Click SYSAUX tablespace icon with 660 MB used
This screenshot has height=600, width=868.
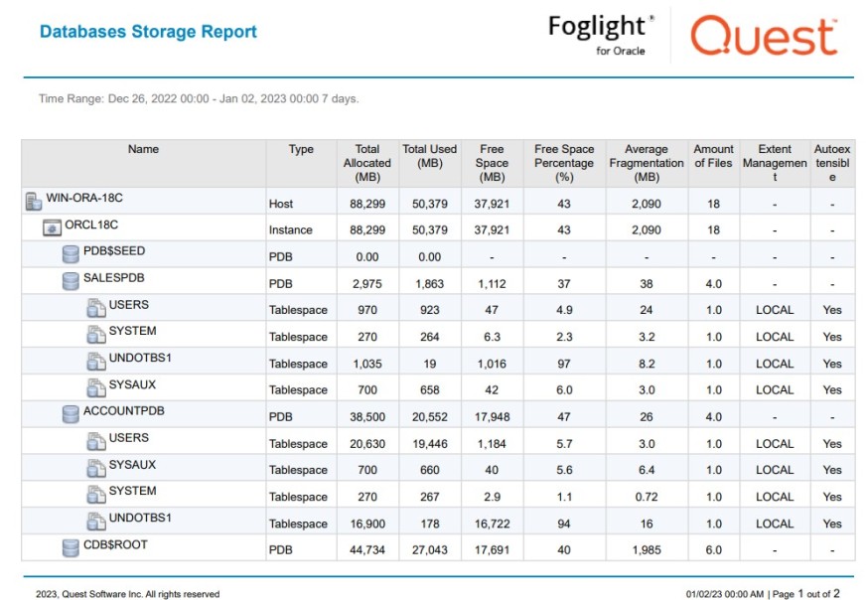coord(96,468)
